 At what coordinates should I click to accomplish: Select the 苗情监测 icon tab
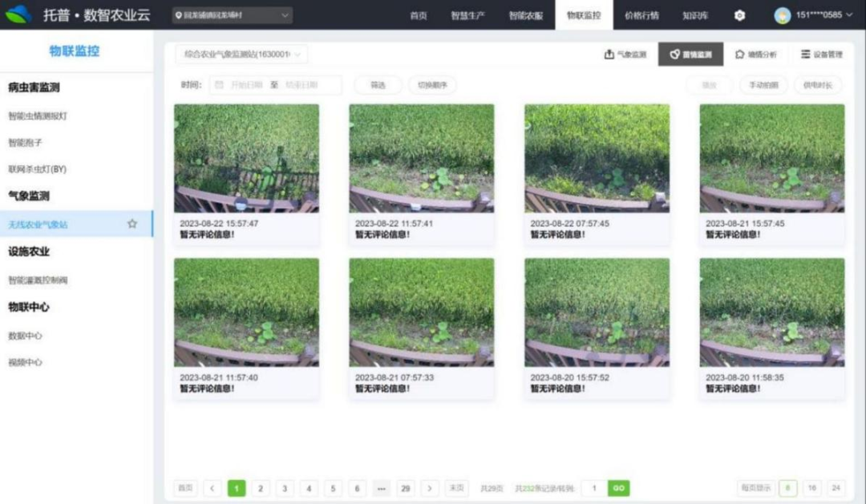[690, 54]
